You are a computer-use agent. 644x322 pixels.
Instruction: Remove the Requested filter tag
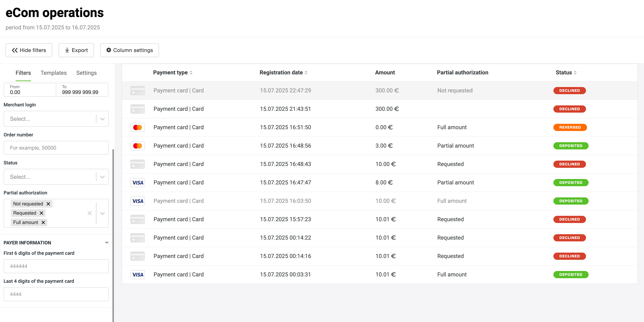coord(42,213)
